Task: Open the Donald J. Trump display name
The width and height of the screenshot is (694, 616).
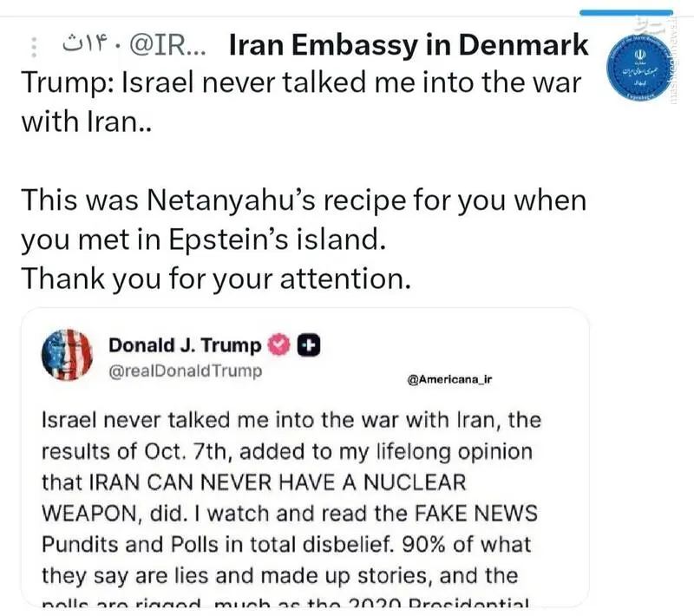Action: pyautogui.click(x=184, y=345)
